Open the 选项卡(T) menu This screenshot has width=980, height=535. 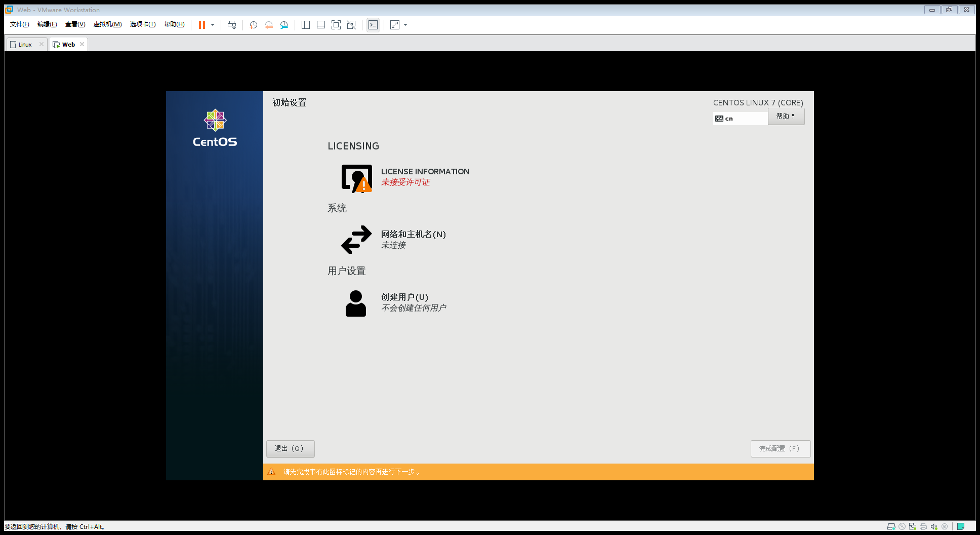point(143,24)
